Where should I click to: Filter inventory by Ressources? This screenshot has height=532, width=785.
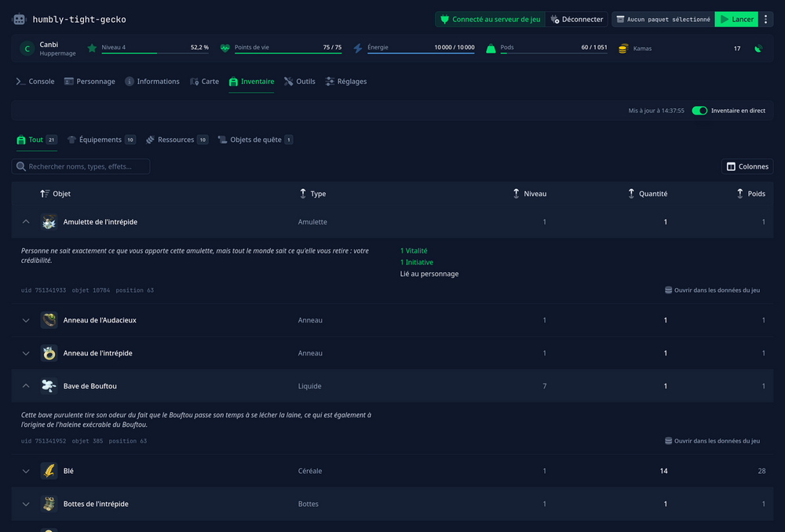(x=177, y=140)
